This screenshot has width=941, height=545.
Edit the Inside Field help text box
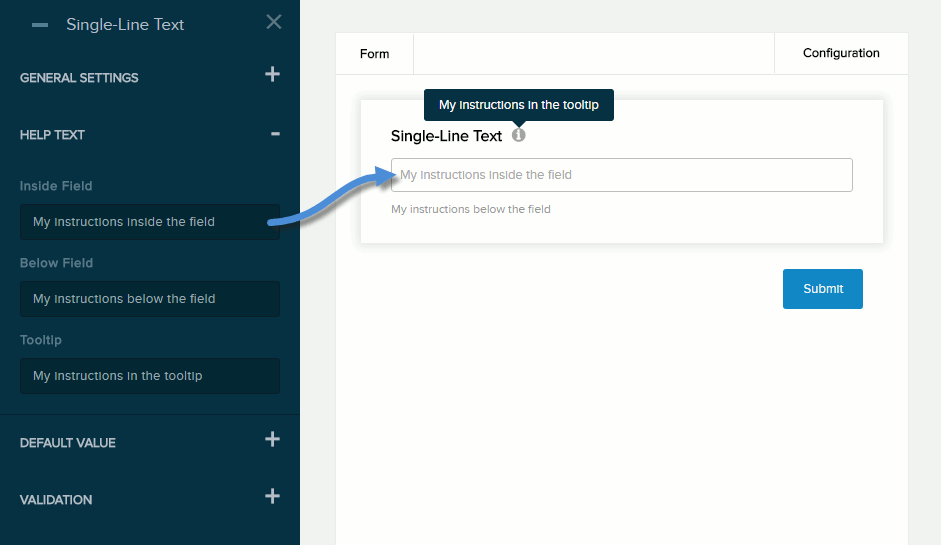(149, 222)
